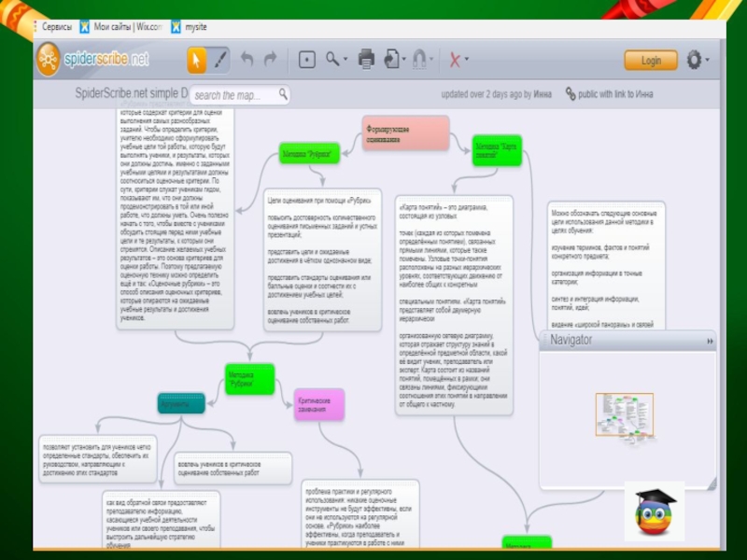
Task: Collapse the Navigator panel
Action: coord(709,342)
